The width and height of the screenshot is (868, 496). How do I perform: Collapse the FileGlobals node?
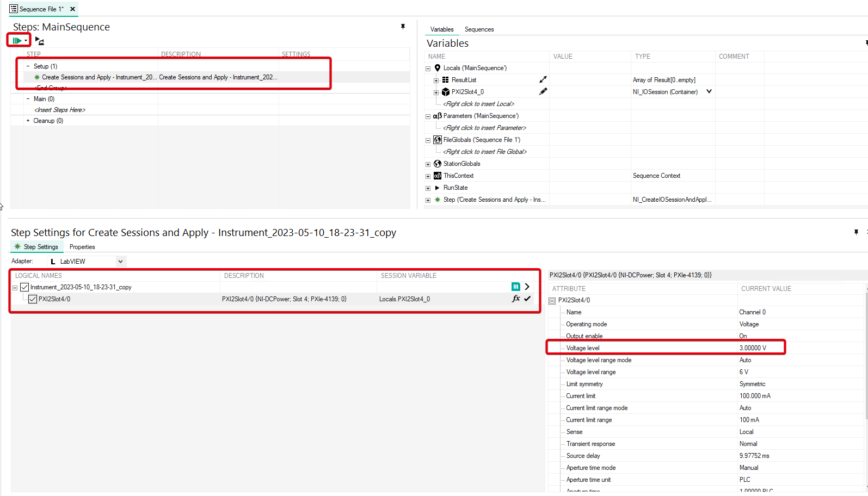[428, 140]
